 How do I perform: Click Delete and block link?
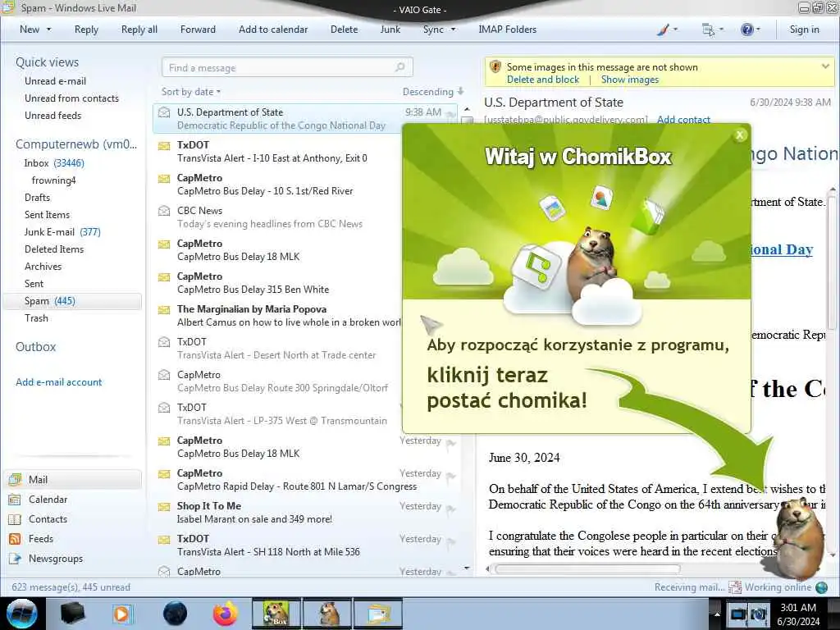[x=543, y=80]
